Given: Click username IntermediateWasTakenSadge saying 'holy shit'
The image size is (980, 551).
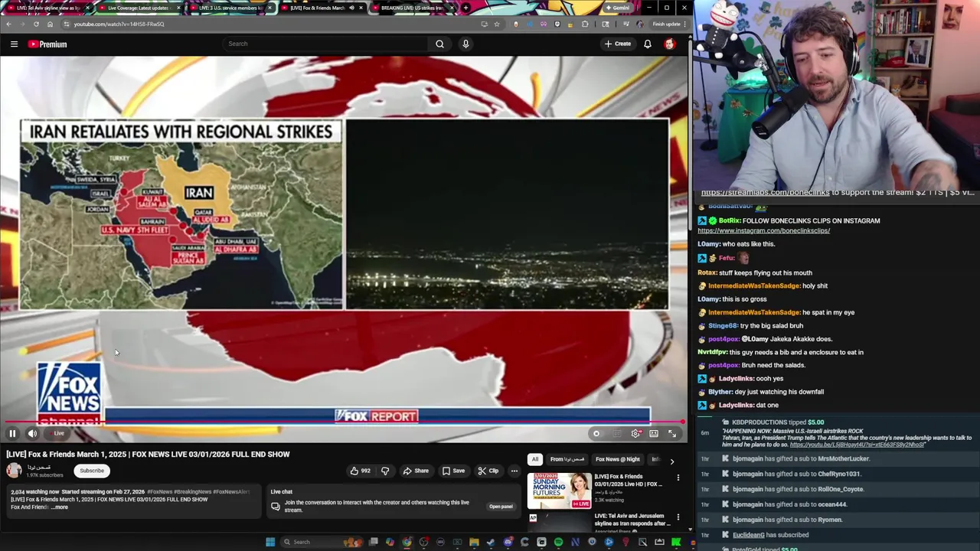Looking at the screenshot, I should point(754,286).
